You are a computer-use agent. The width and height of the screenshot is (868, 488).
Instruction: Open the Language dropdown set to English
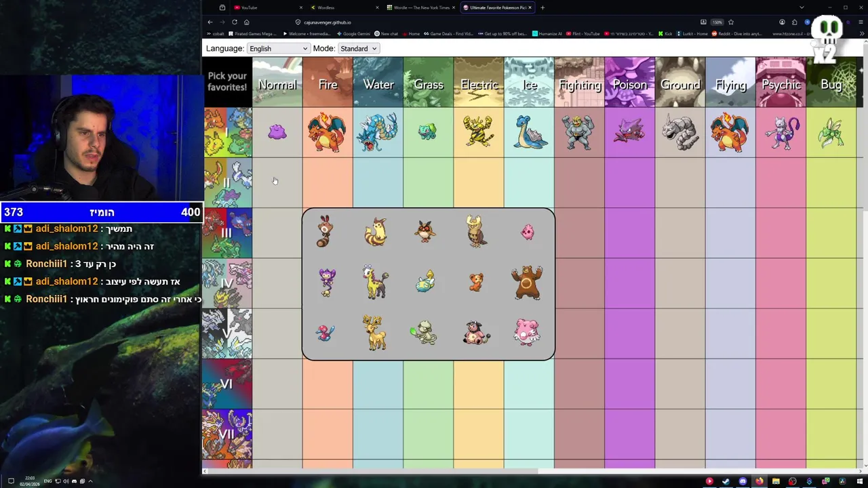pyautogui.click(x=278, y=49)
